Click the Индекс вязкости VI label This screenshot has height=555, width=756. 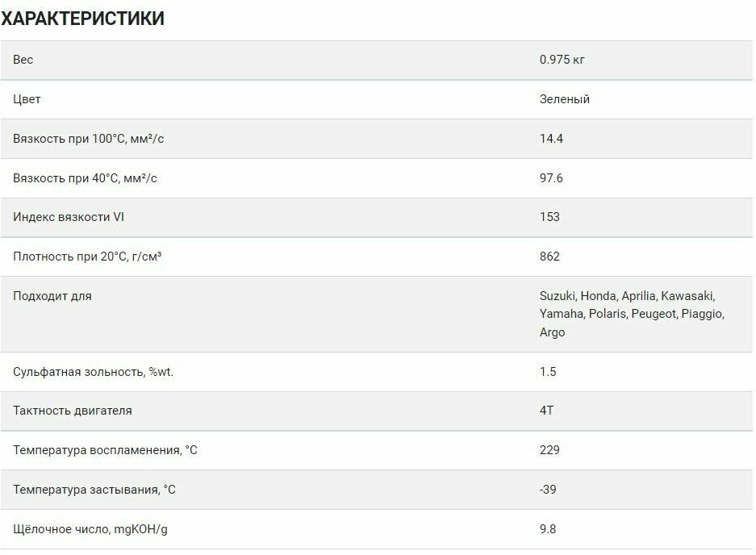coord(69,217)
